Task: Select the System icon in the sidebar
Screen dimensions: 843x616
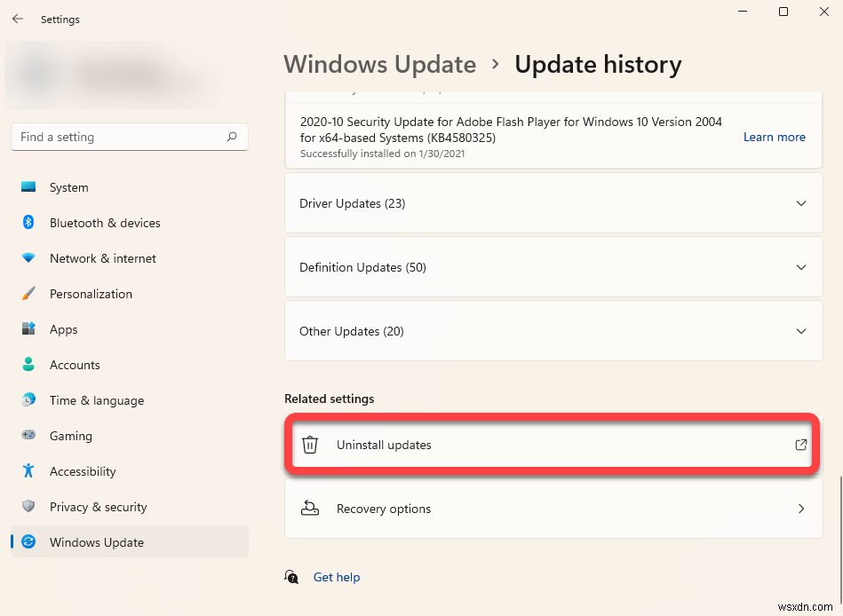Action: [x=29, y=187]
